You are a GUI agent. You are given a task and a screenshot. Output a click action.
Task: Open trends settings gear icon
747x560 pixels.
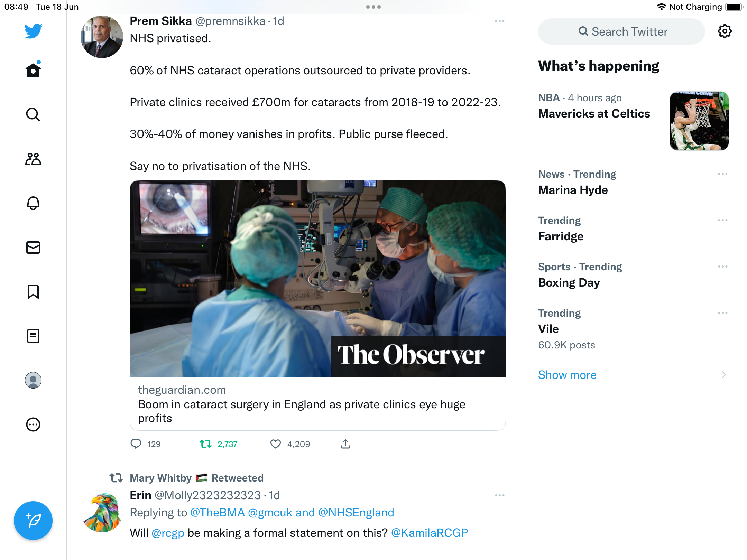(x=725, y=31)
